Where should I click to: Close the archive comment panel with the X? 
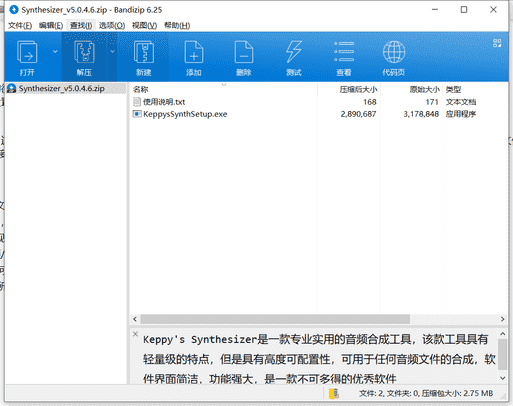135,334
